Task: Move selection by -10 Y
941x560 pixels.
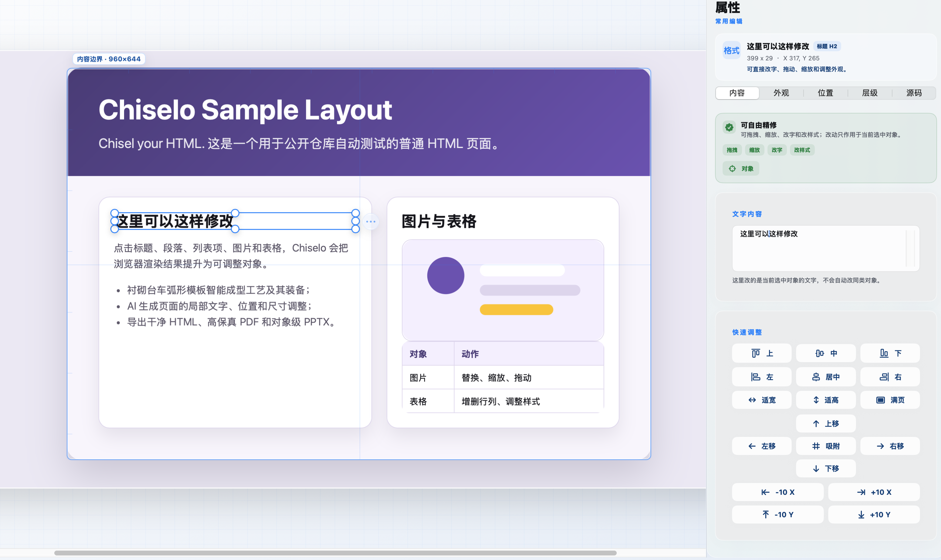Action: point(777,514)
